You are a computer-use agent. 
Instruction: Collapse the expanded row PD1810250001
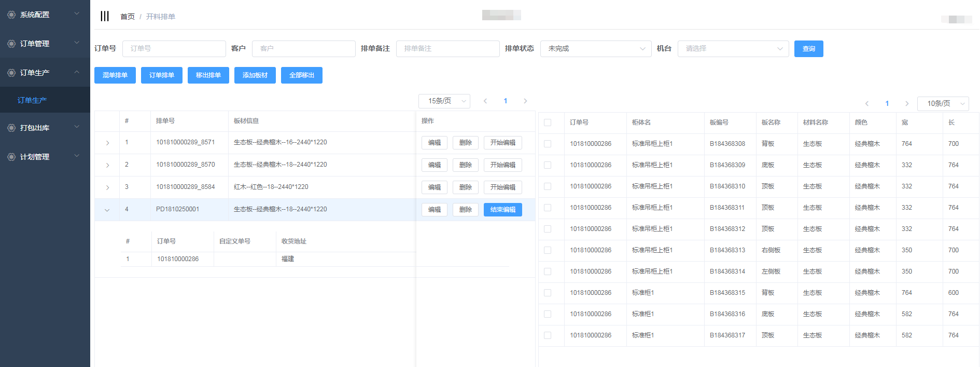[x=107, y=210]
